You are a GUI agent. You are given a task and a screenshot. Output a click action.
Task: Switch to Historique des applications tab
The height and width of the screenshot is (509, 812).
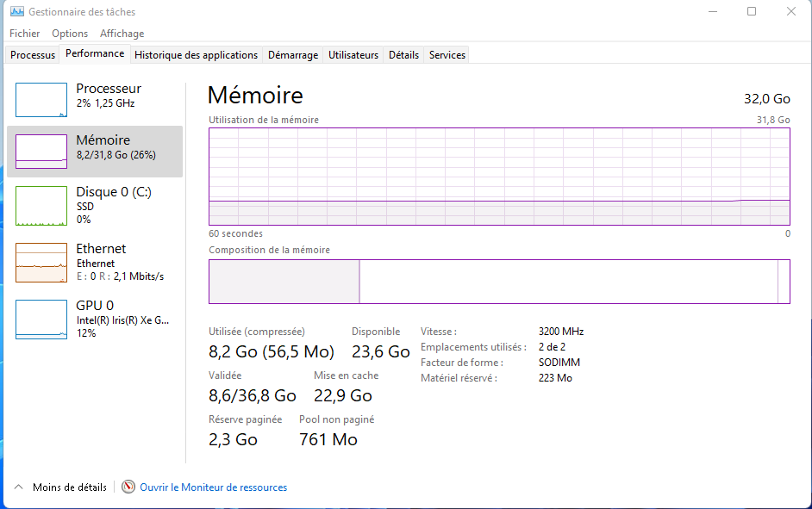tap(197, 55)
